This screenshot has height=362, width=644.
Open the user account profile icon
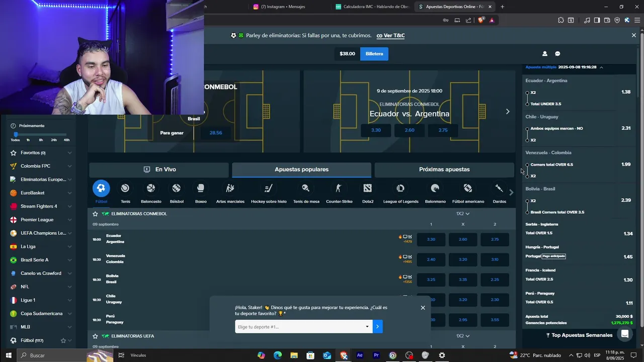coord(544,54)
